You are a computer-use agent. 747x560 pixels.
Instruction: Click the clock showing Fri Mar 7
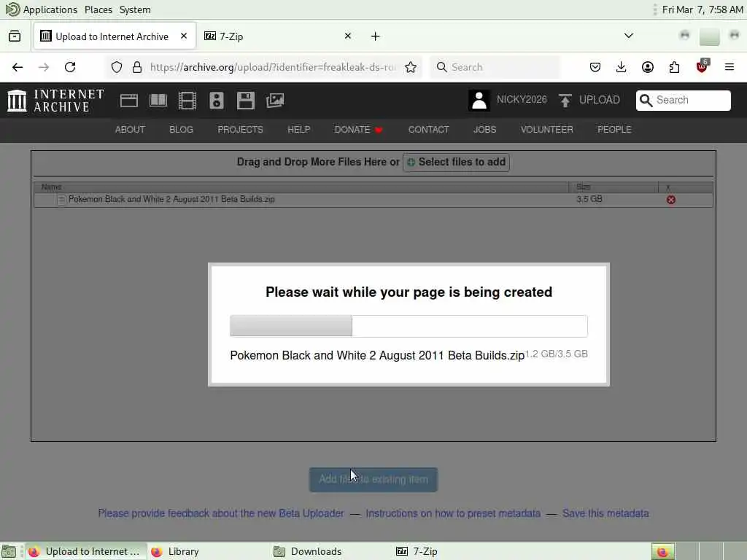pyautogui.click(x=703, y=9)
